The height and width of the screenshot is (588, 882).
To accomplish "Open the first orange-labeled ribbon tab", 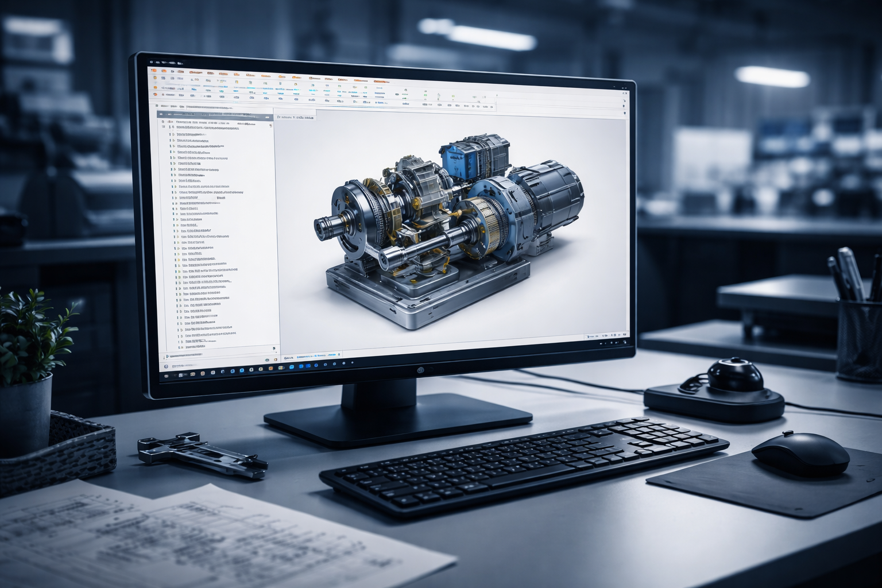I will click(x=196, y=73).
